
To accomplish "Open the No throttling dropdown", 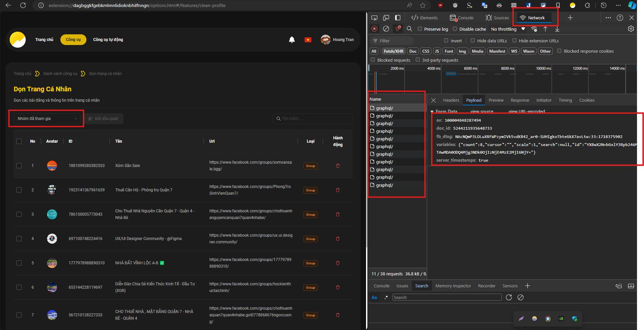I will [x=508, y=29].
